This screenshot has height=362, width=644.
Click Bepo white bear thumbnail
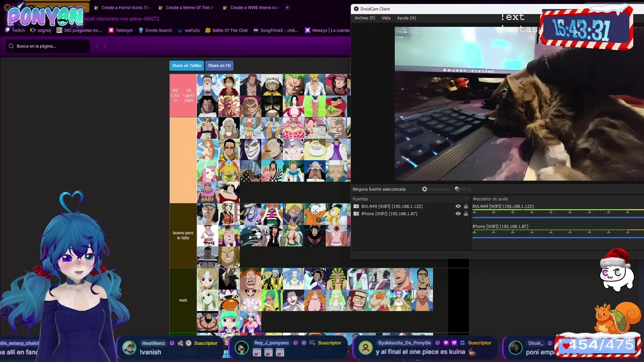[x=315, y=214]
